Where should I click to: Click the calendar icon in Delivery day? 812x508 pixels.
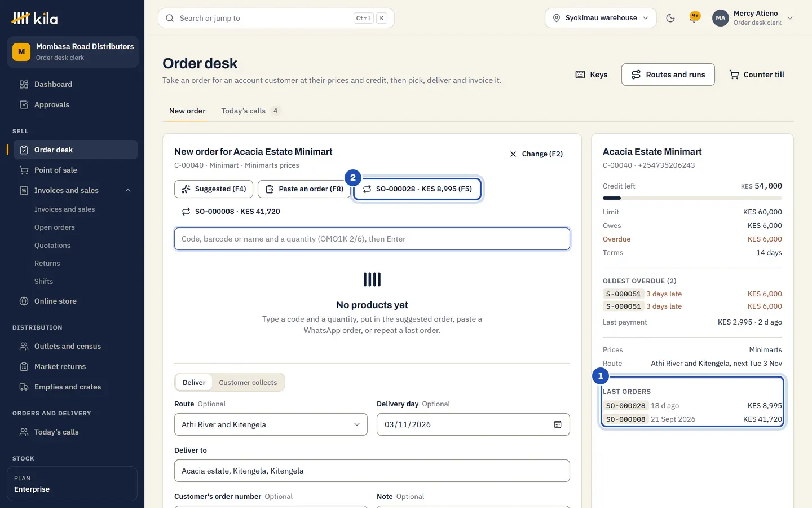pyautogui.click(x=558, y=424)
